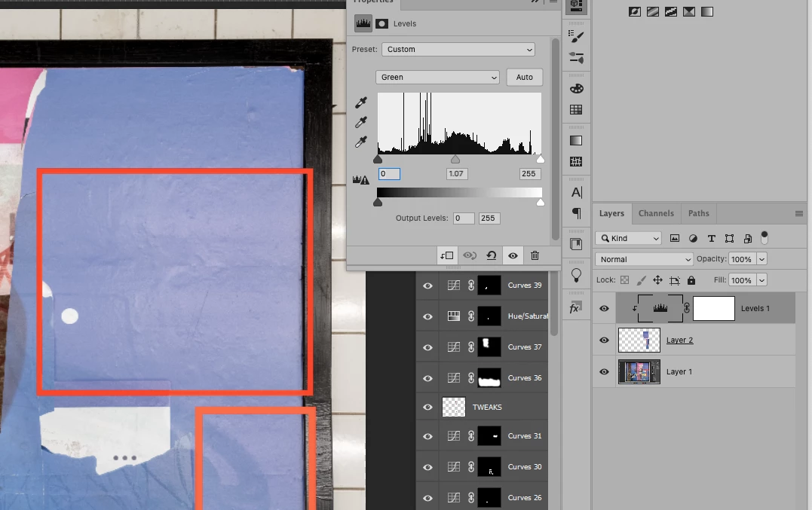
Task: Open the Color palette panel icon
Action: coord(576,89)
